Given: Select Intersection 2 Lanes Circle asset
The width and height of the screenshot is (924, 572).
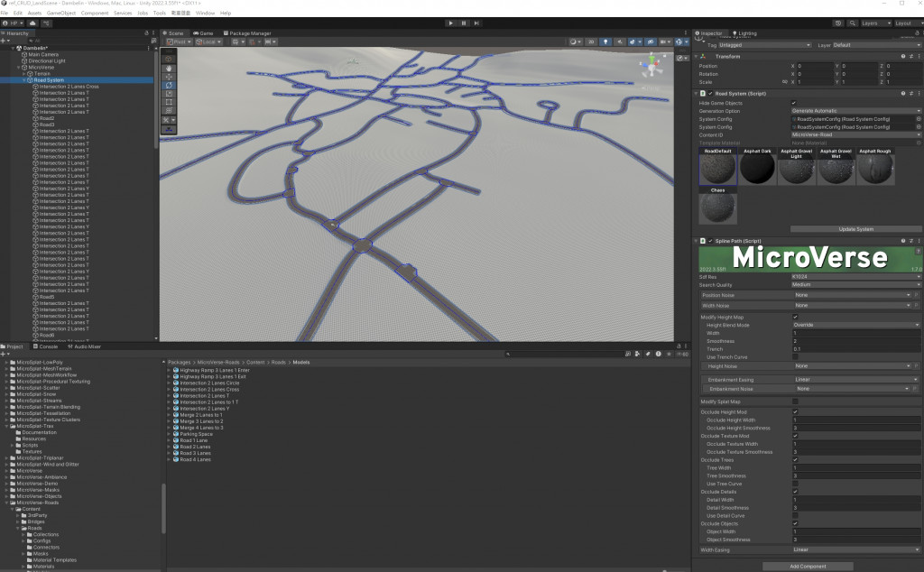Looking at the screenshot, I should (x=209, y=383).
